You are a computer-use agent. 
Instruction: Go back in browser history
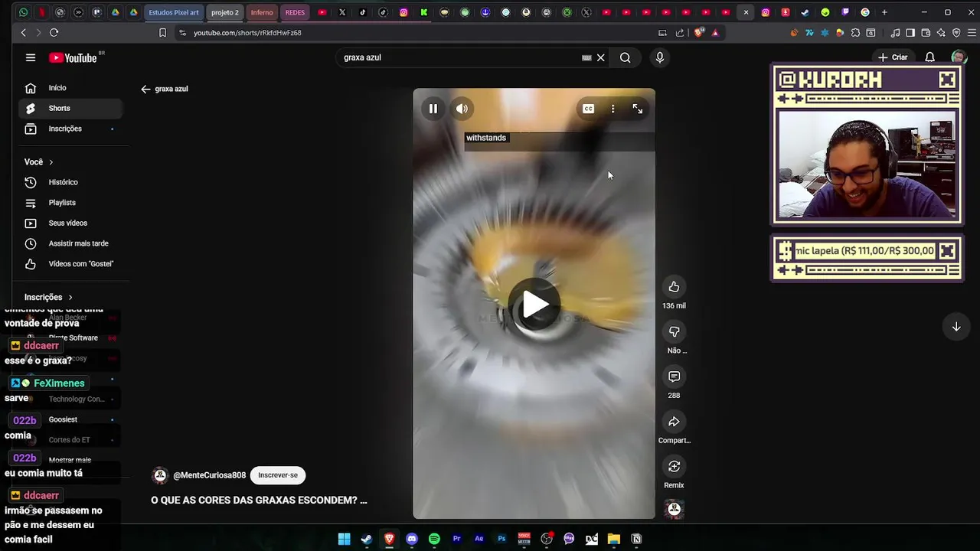(24, 33)
